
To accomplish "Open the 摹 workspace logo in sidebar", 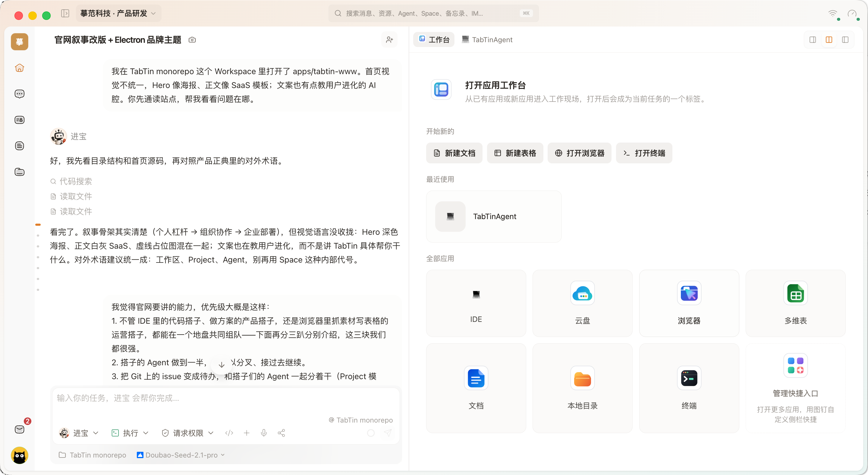I will [20, 42].
